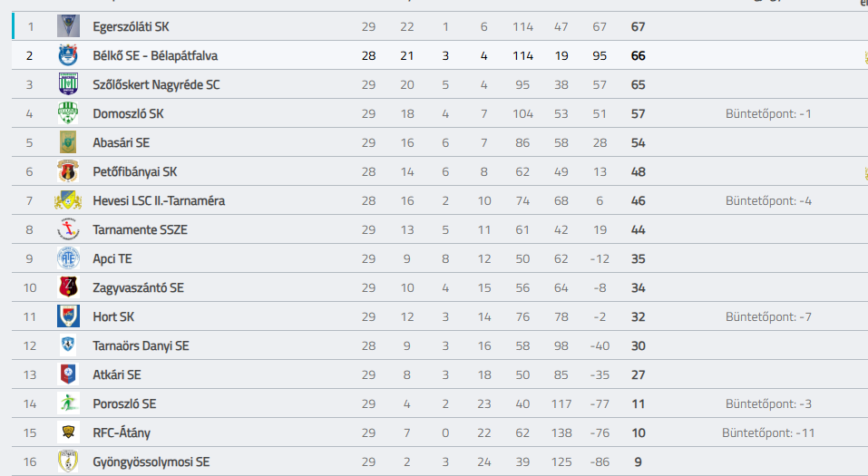The width and height of the screenshot is (868, 476).
Task: Click the Büntetőpont: -11 note for RFC-Átány
Action: (x=768, y=432)
